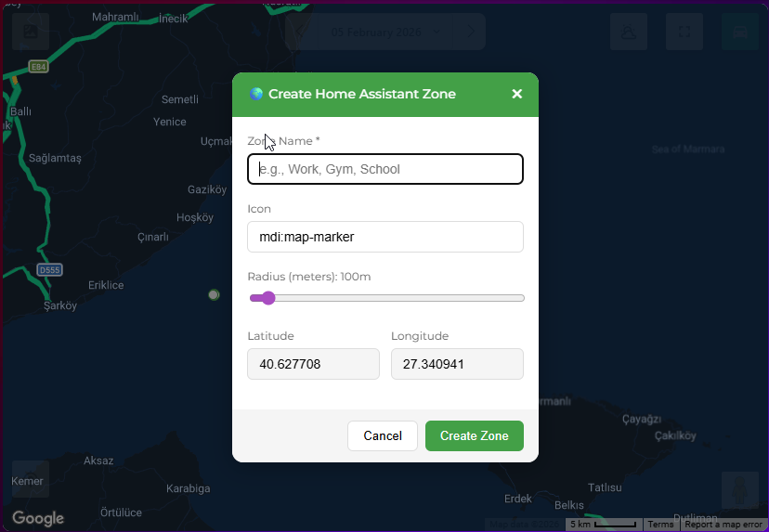Go to previous day with left arrow
The image size is (769, 532).
(301, 32)
